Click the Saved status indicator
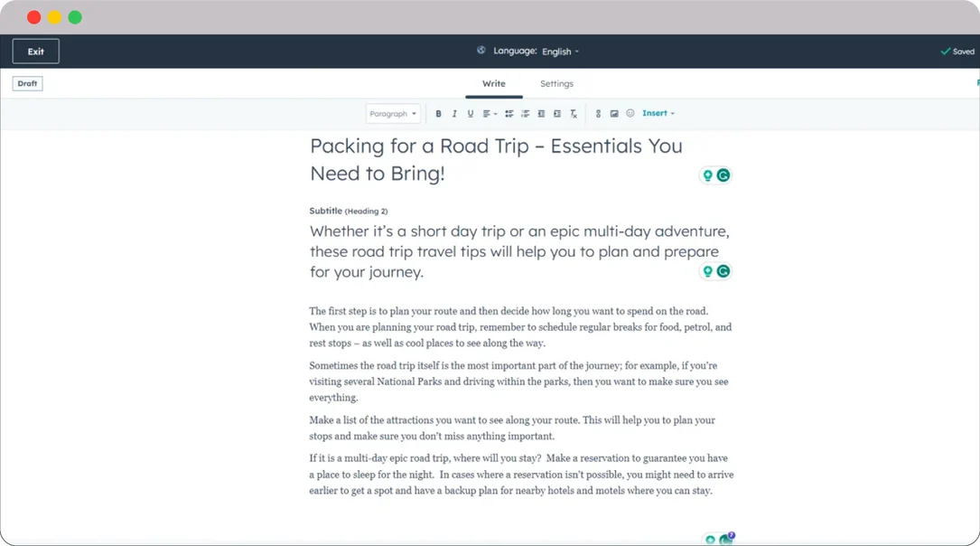The height and width of the screenshot is (546, 980). (957, 52)
